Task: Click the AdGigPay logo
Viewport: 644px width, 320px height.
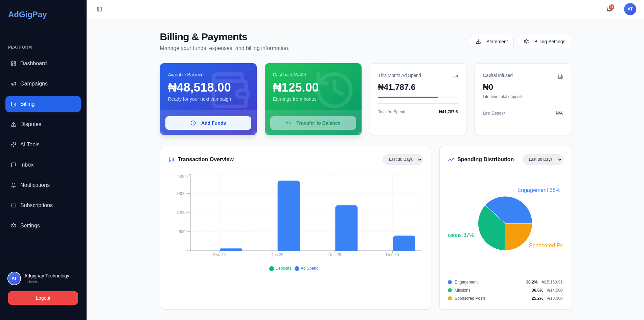Action: point(27,15)
